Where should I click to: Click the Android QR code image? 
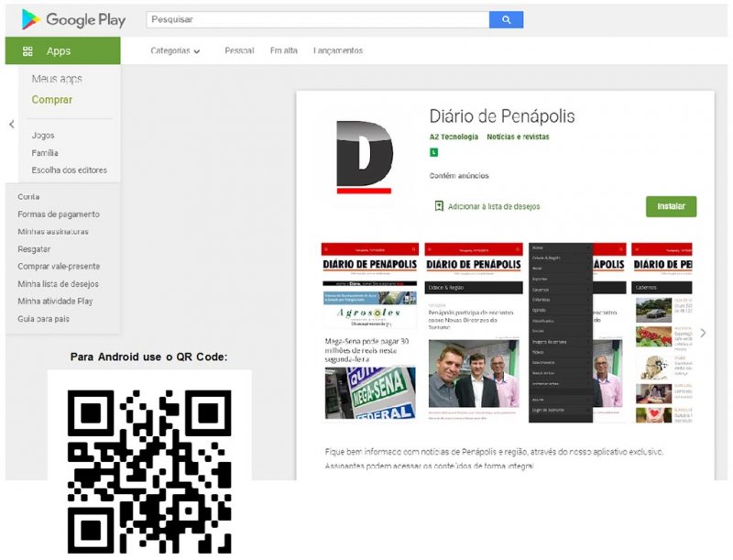click(x=149, y=471)
